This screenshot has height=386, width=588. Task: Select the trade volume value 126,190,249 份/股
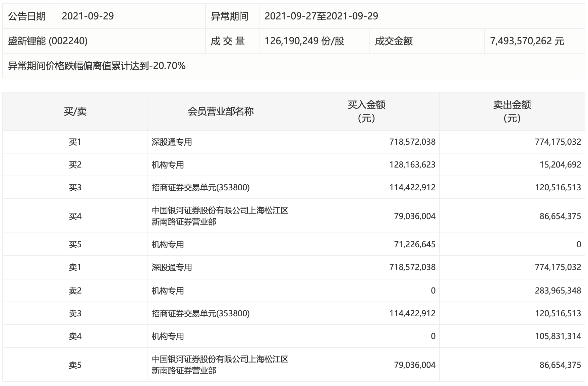pos(304,41)
